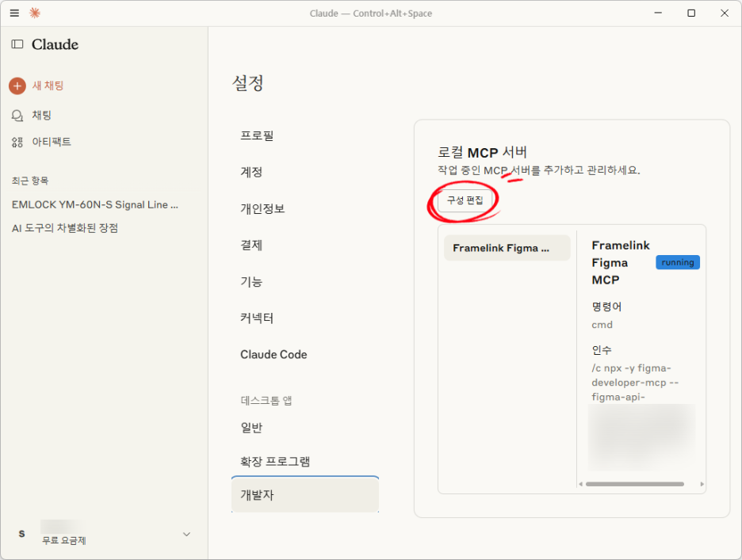Click the horizontal scrollbar in server details
The width and height of the screenshot is (742, 560).
pos(634,484)
